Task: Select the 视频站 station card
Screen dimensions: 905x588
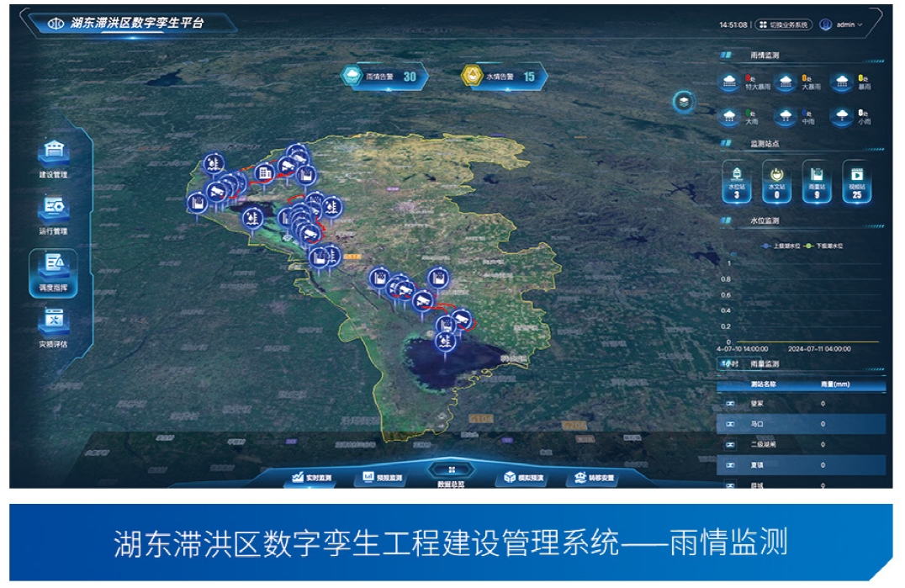Action: (x=857, y=181)
